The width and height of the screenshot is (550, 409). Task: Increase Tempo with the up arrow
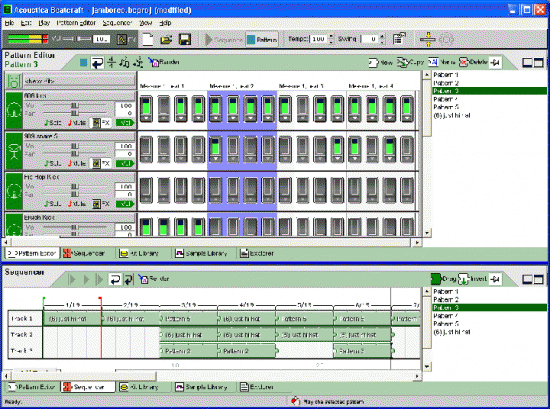point(330,36)
